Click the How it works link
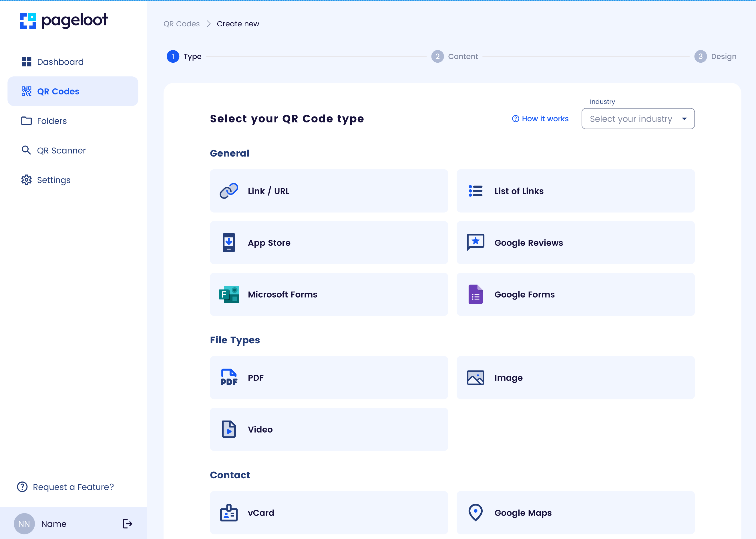 point(540,119)
